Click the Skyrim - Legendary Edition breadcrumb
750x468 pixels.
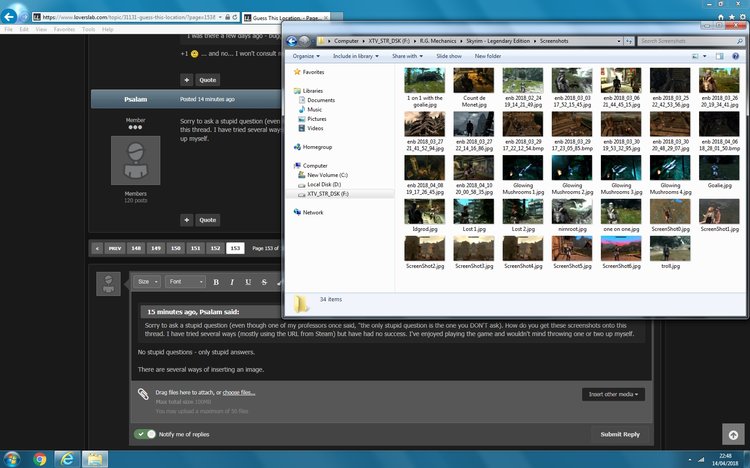(497, 41)
